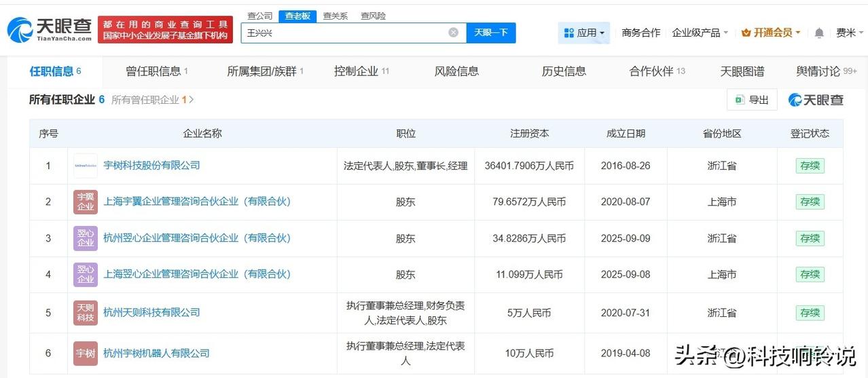Viewport: 868px width, 378px height.
Task: Click the 所有任职企业 6 heading
Action: [x=67, y=100]
